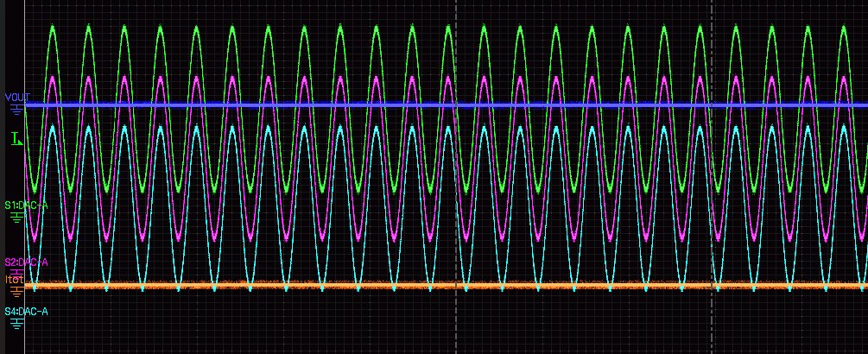Click the cyan S4 ground level marker
868x354 pixels.
[x=17, y=324]
